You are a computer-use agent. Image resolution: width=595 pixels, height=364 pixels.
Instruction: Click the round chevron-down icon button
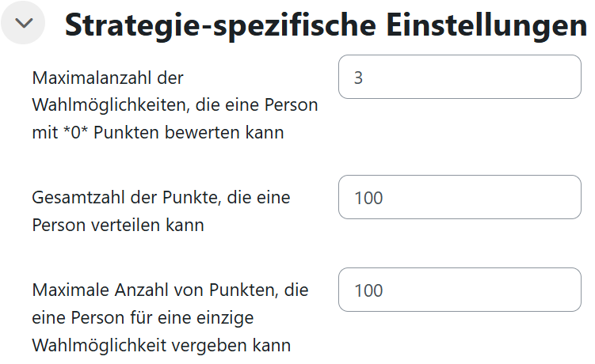click(x=25, y=24)
